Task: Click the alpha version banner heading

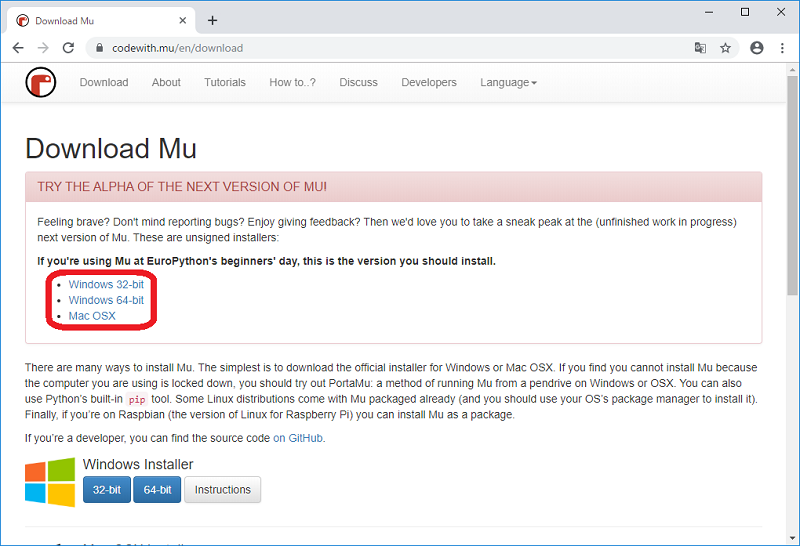Action: click(182, 187)
